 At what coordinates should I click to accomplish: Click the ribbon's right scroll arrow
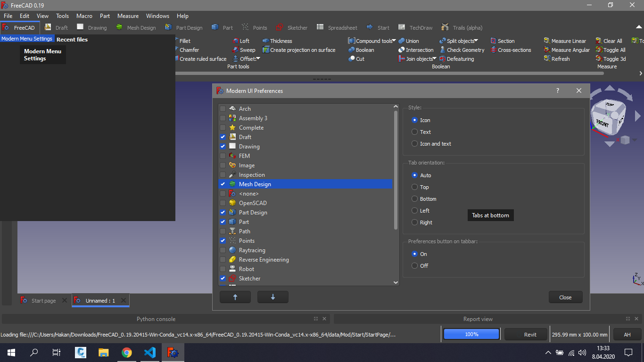click(x=641, y=74)
